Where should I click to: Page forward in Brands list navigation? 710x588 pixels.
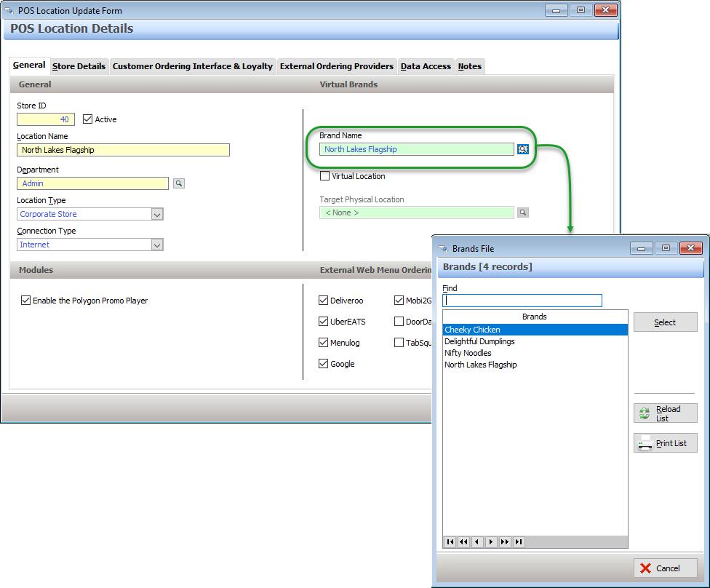tap(505, 542)
